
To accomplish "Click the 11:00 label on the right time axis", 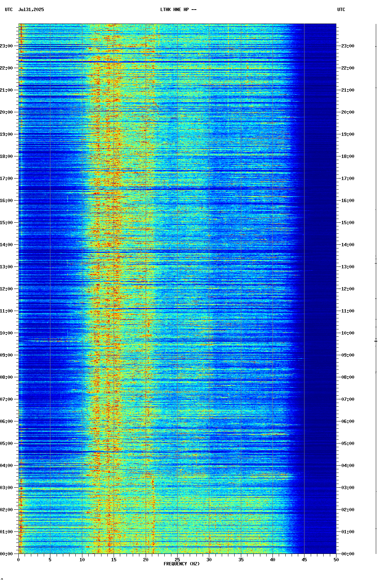I will [x=348, y=311].
